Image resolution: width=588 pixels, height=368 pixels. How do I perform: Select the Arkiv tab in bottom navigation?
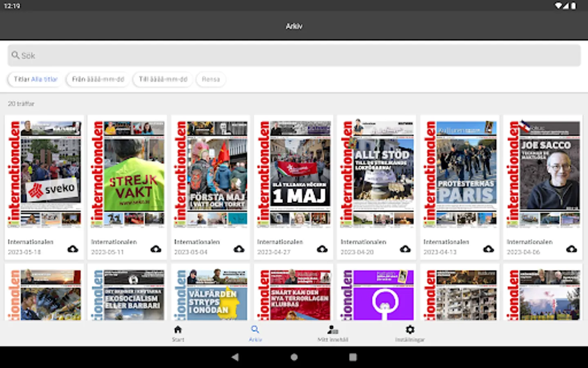pyautogui.click(x=255, y=334)
